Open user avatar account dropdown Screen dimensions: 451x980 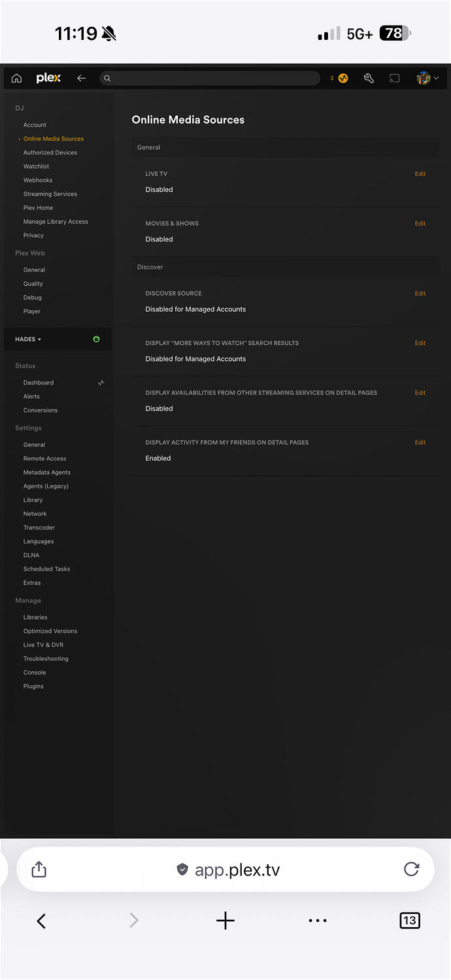click(x=427, y=78)
